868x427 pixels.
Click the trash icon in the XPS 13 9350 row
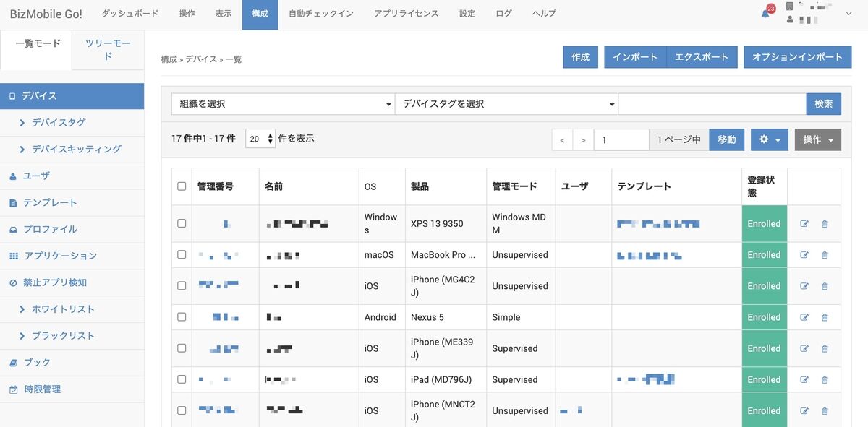(825, 224)
